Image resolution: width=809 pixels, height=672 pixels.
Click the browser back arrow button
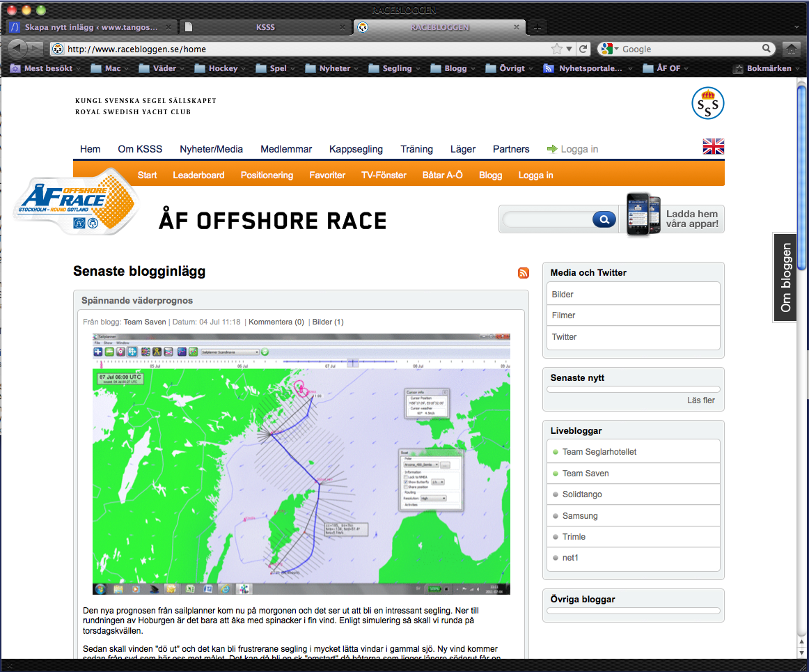tap(17, 49)
